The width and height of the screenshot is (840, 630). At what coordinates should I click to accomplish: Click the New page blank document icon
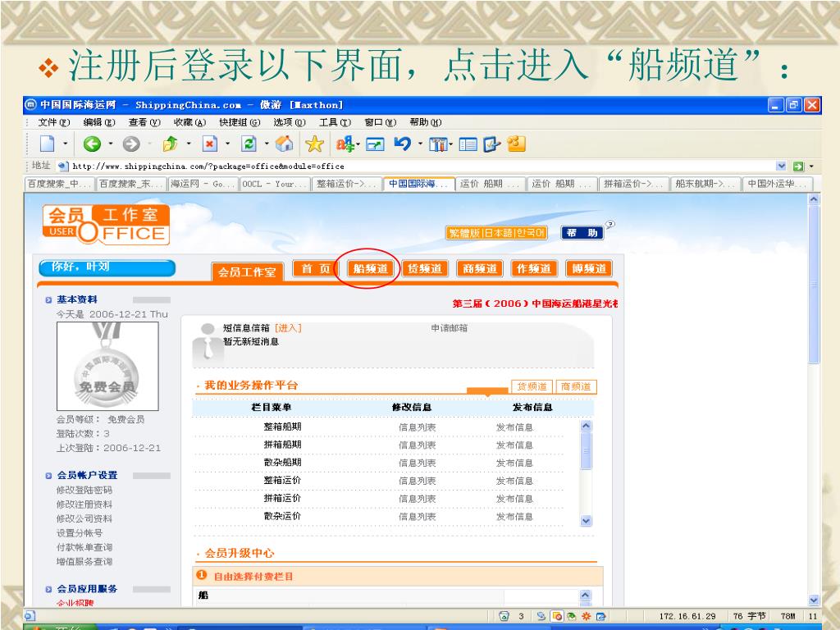pyautogui.click(x=48, y=144)
